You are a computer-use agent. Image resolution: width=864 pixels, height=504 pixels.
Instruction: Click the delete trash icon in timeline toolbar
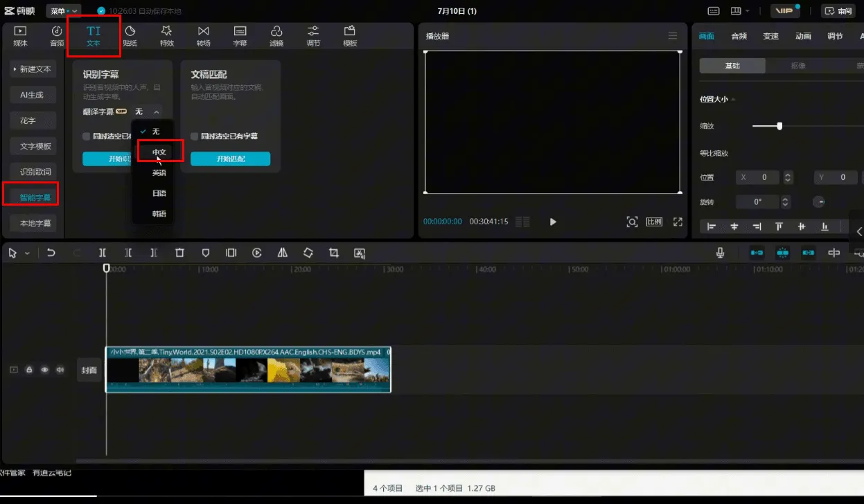click(x=179, y=253)
